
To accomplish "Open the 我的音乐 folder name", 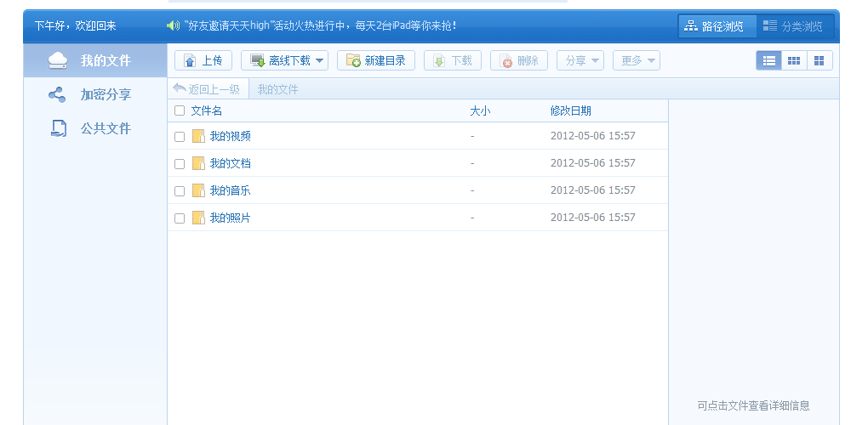I will (x=231, y=190).
